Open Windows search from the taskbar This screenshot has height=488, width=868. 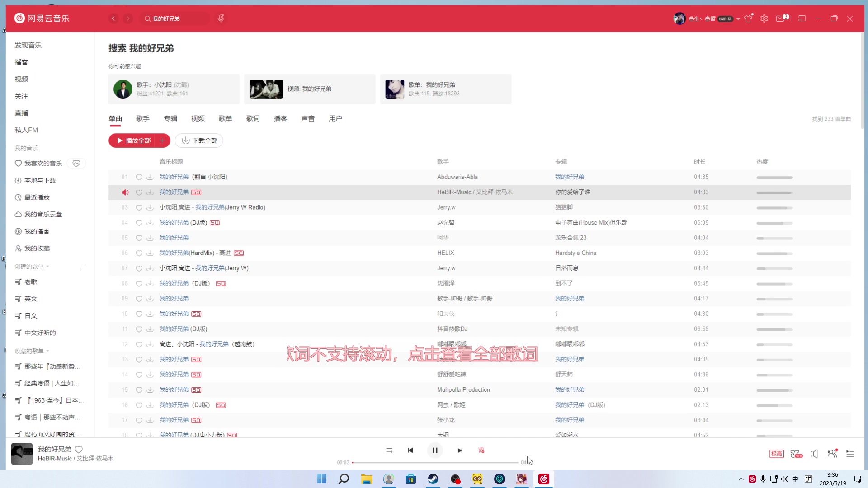(x=344, y=479)
